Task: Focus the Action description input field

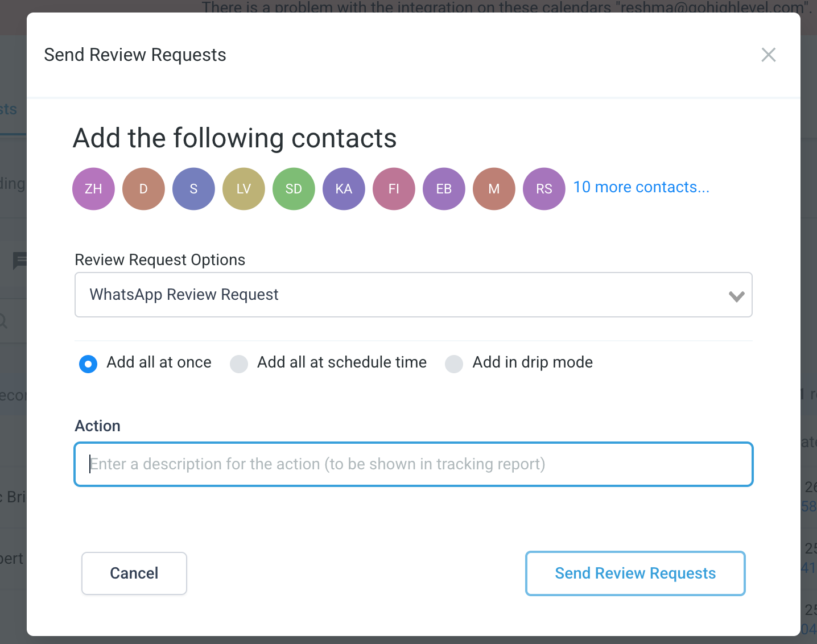Action: (414, 464)
